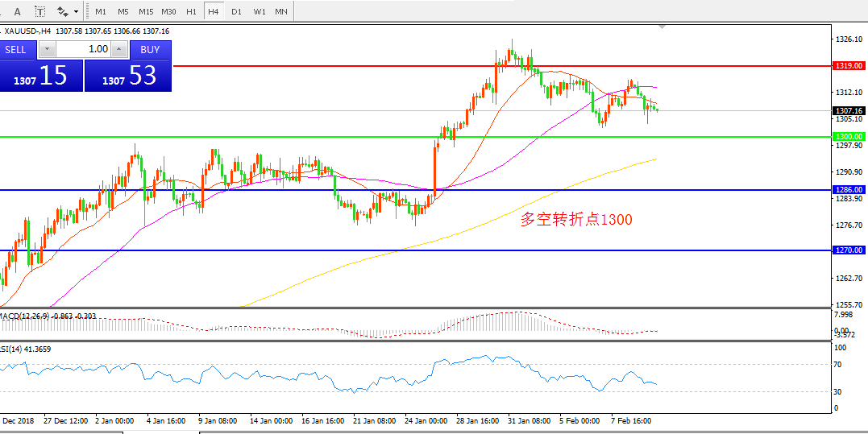Increase lot volume with up arrow

(119, 49)
